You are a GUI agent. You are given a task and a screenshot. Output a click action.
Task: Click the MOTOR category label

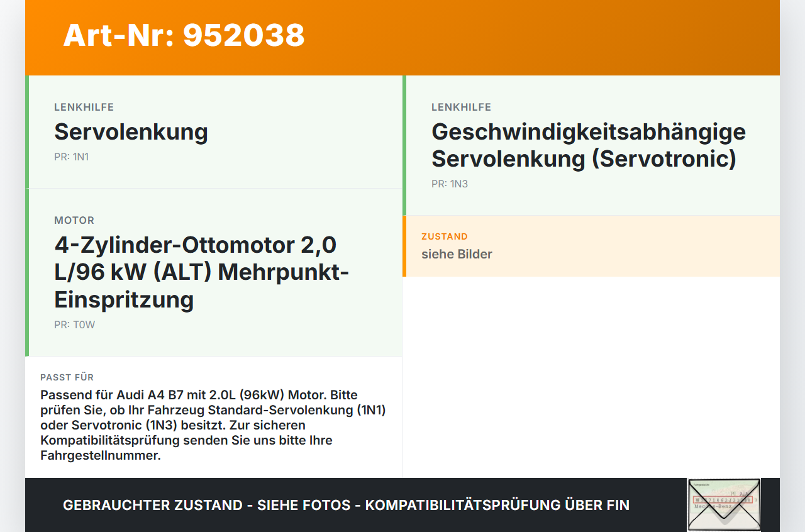point(74,221)
